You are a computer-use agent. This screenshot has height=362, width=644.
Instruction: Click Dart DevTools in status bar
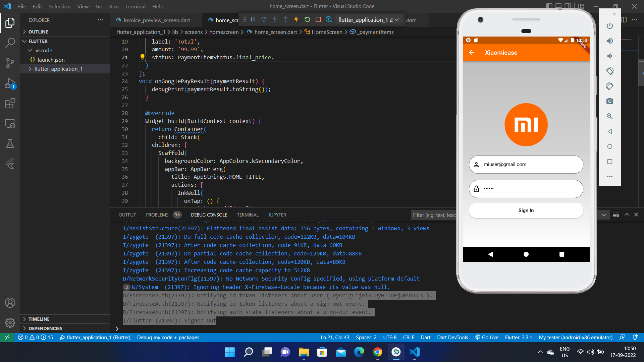[452, 338]
